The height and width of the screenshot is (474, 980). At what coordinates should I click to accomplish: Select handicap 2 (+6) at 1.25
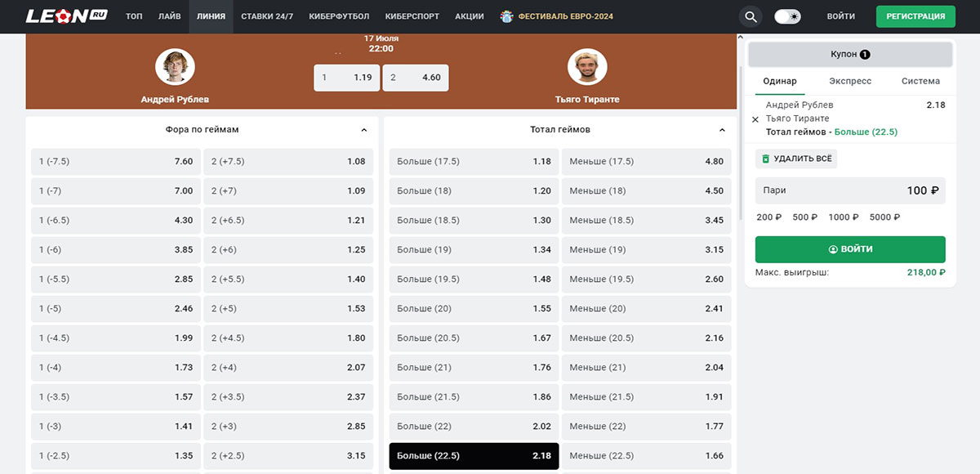[x=288, y=250]
